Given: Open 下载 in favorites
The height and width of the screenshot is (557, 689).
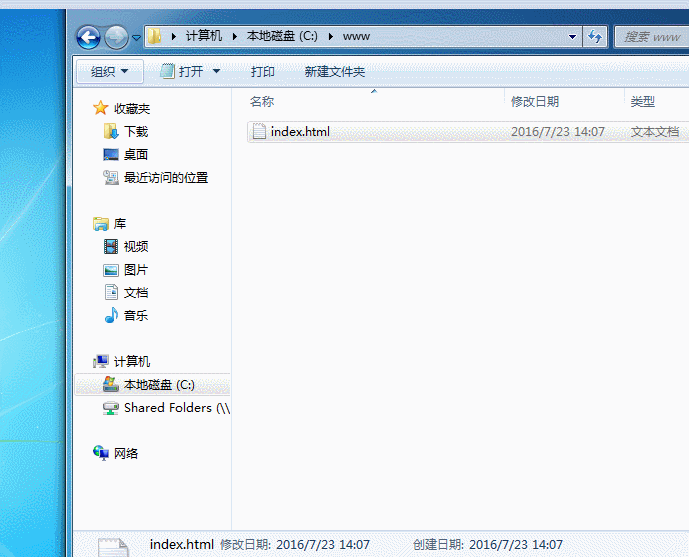Looking at the screenshot, I should click(136, 131).
